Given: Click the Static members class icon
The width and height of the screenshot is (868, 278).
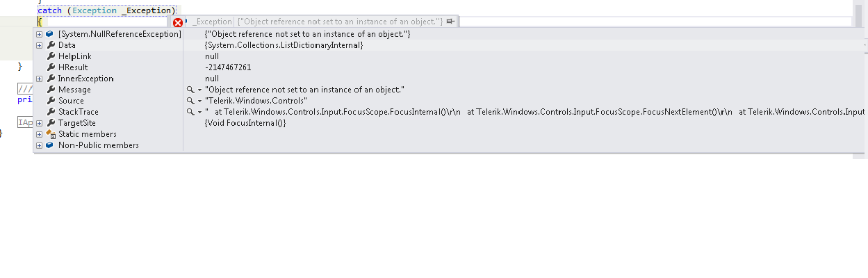Looking at the screenshot, I should pyautogui.click(x=50, y=134).
